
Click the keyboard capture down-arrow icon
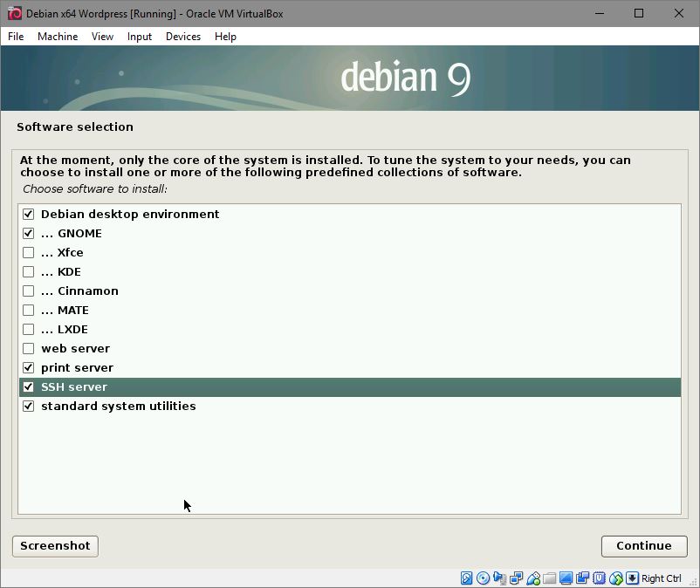[x=632, y=578]
